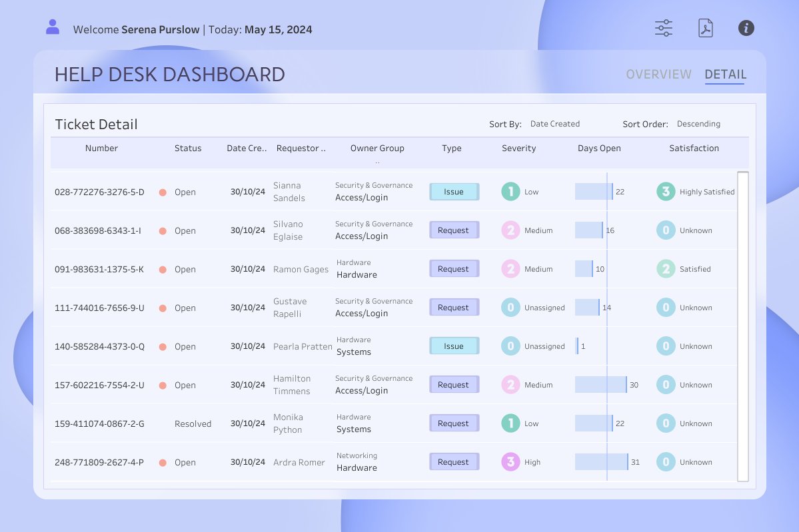The height and width of the screenshot is (532, 799).
Task: Click Request badge for Silvano Eglaise ticket
Action: point(454,230)
